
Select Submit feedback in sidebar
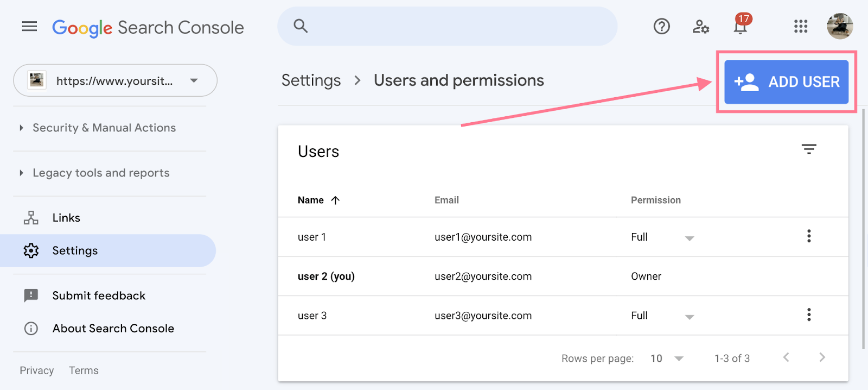(x=99, y=296)
